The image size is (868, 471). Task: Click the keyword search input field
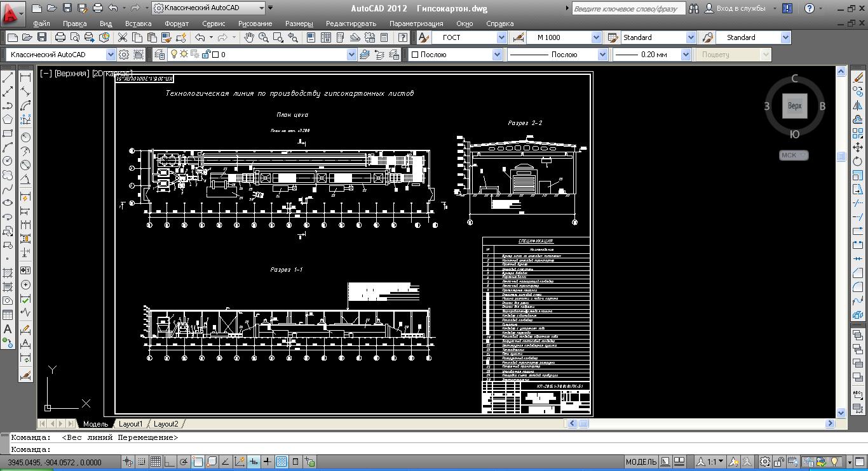coord(628,9)
